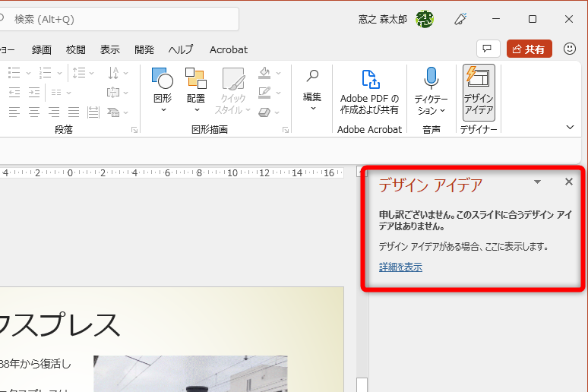Open the 校閲 ribbon tab

(76, 49)
